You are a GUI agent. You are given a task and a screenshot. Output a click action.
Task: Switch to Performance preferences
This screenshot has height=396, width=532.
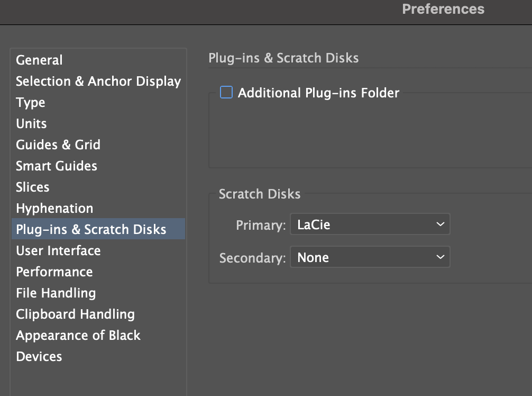pos(54,272)
